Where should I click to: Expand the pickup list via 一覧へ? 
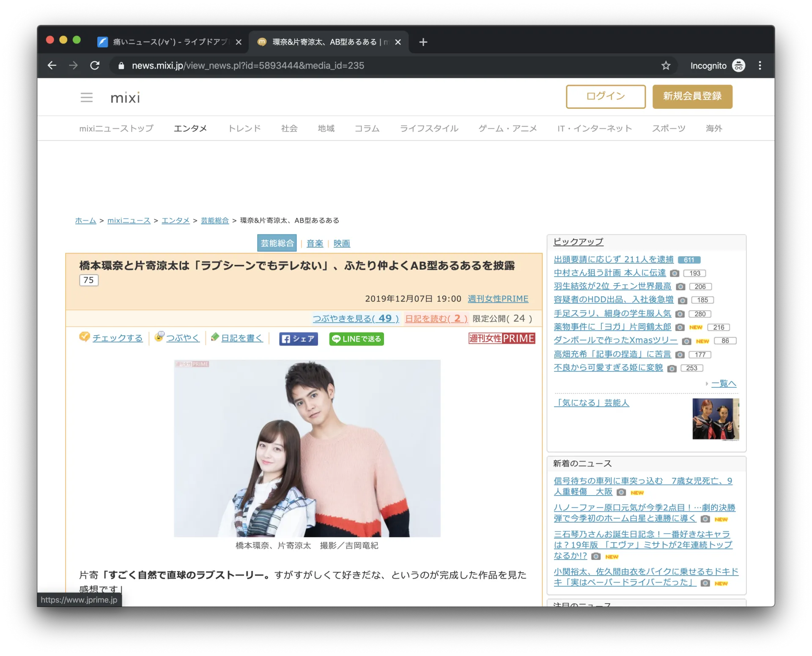(x=724, y=383)
